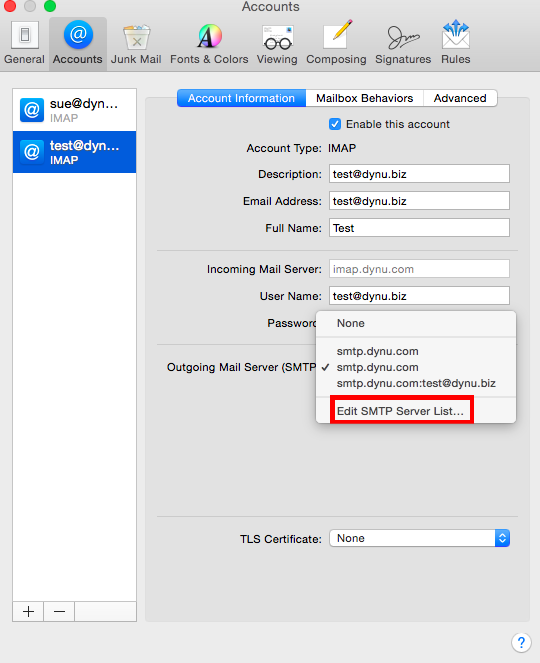Zoom the Accounts window with green button
The height and width of the screenshot is (663, 540).
coord(50,5)
